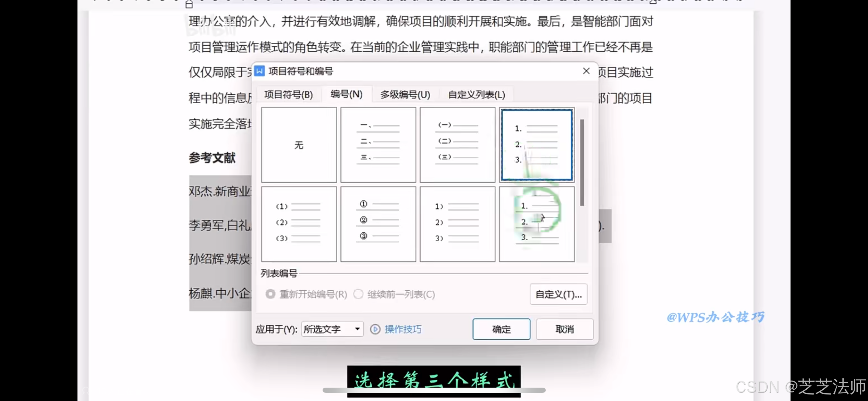Confirm with the 确定 button
868x401 pixels.
(501, 329)
